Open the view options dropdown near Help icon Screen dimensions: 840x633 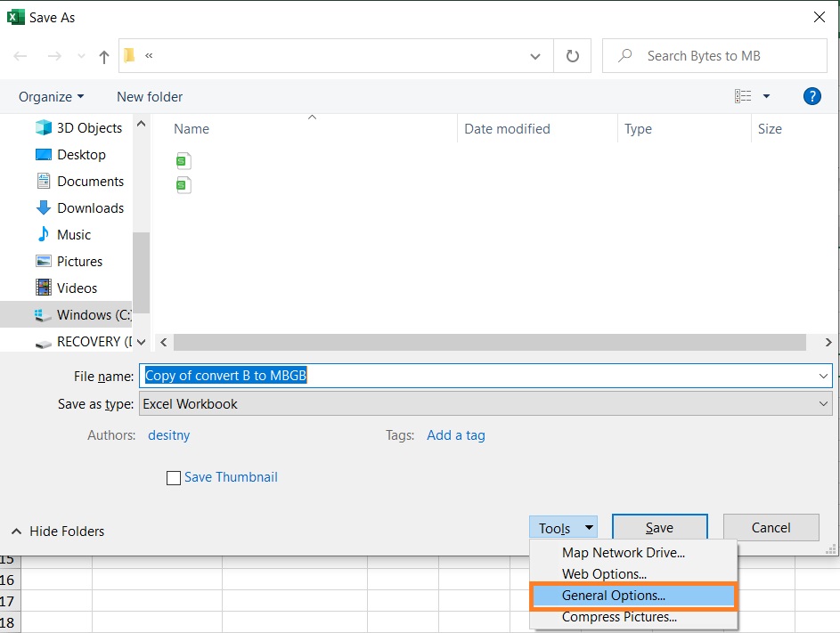point(764,96)
